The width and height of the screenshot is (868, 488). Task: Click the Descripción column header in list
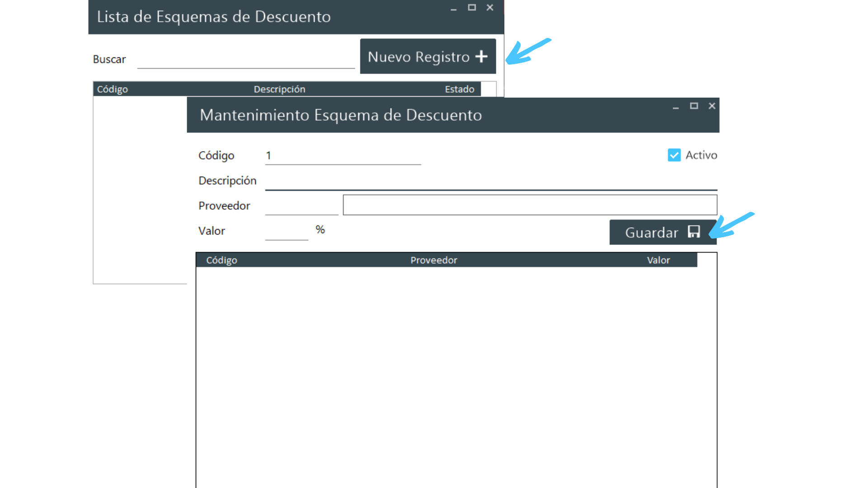tap(279, 89)
